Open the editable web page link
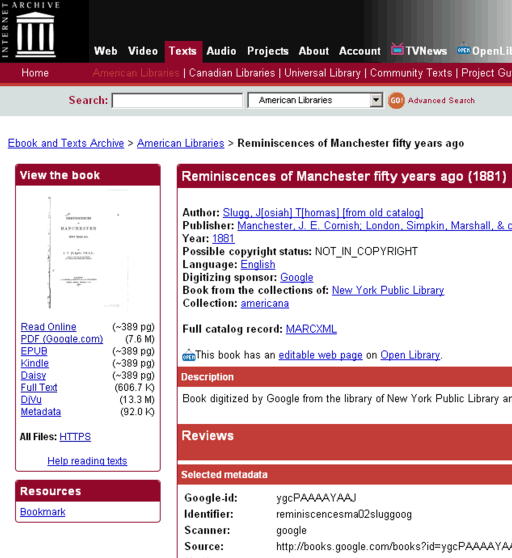 [320, 355]
